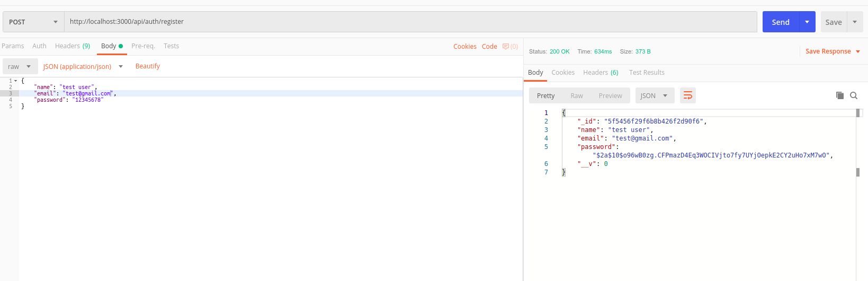Open the Test Results tab
The height and width of the screenshot is (281, 868).
click(647, 73)
